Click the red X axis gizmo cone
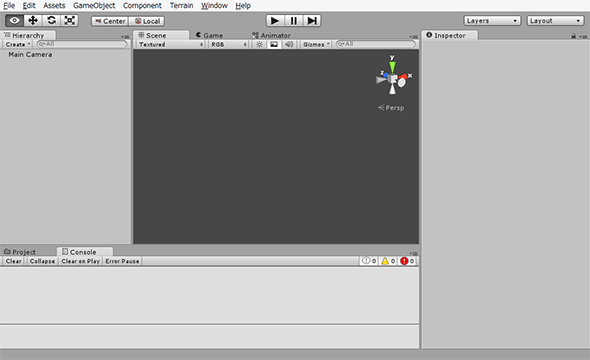This screenshot has width=590, height=360. [403, 77]
